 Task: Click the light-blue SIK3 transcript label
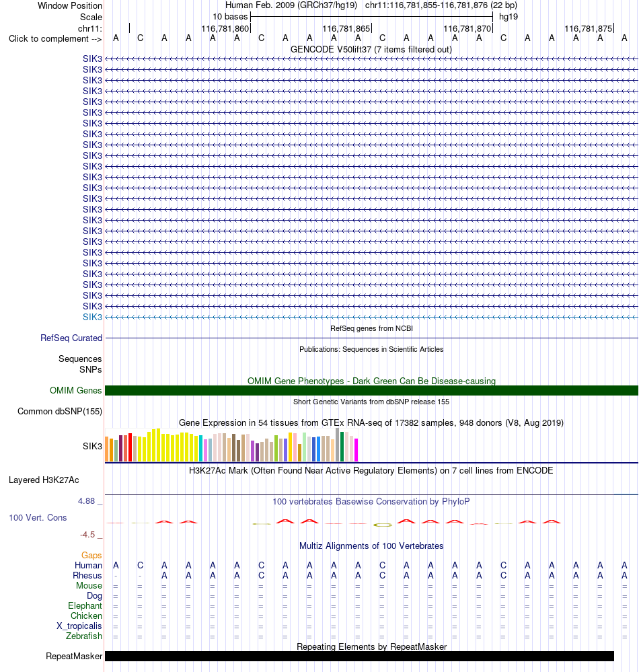[x=93, y=317]
